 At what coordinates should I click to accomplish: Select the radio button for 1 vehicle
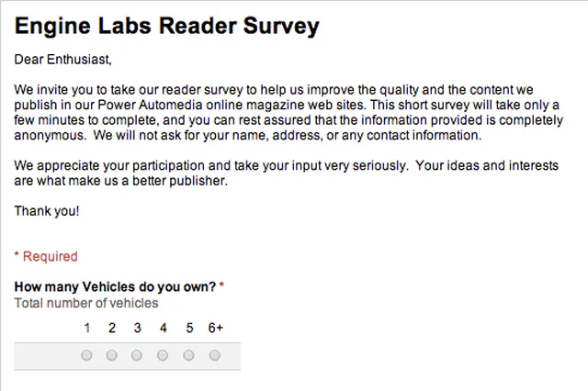pyautogui.click(x=86, y=355)
